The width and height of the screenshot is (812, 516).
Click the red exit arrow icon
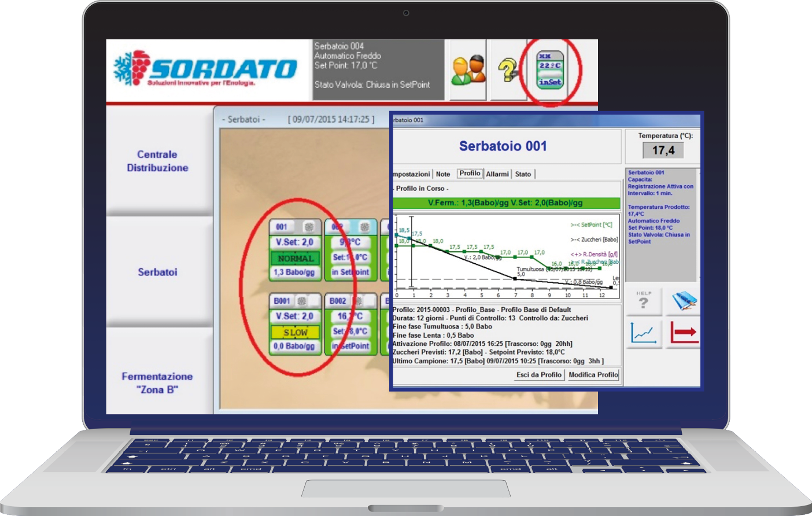pyautogui.click(x=684, y=333)
